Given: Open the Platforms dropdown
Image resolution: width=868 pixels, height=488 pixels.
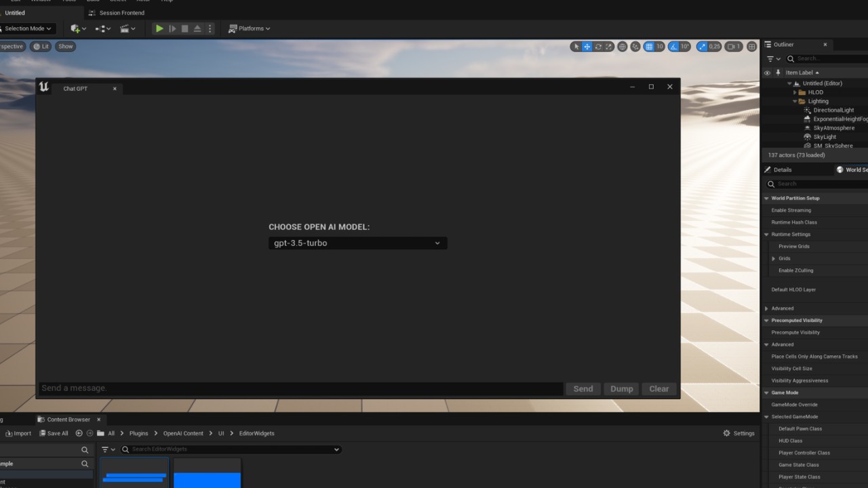Looking at the screenshot, I should tap(249, 28).
